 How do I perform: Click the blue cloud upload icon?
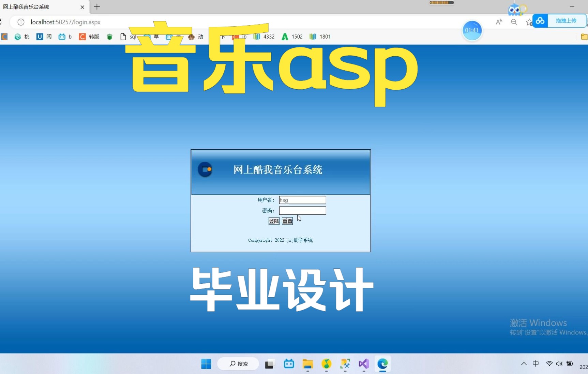(540, 21)
